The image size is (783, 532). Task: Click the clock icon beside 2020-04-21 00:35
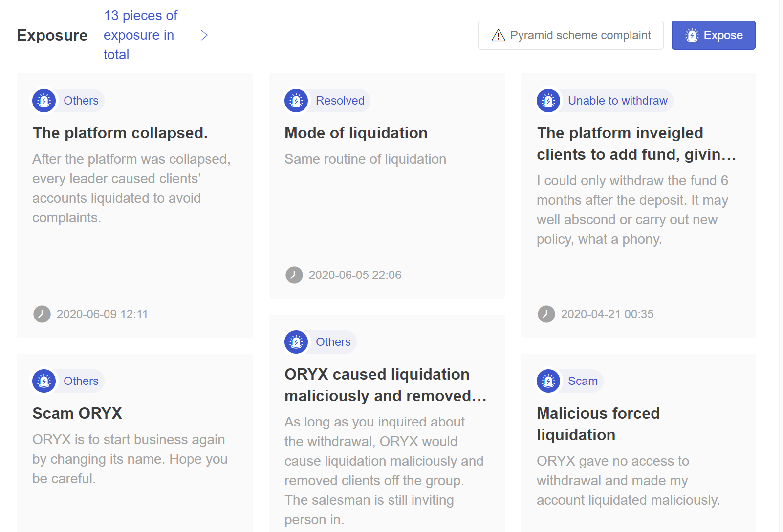click(546, 314)
